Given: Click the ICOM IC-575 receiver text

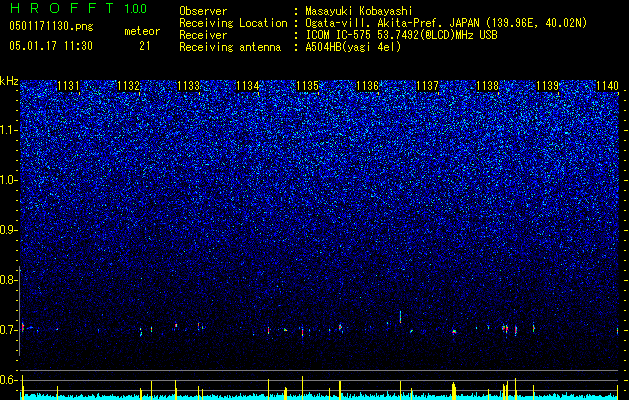Looking at the screenshot, I should point(401,35).
